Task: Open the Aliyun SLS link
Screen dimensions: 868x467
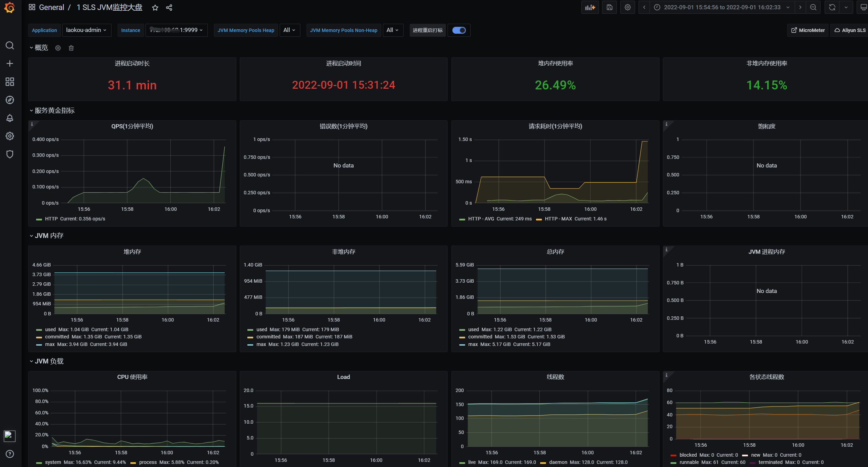Action: (x=850, y=30)
